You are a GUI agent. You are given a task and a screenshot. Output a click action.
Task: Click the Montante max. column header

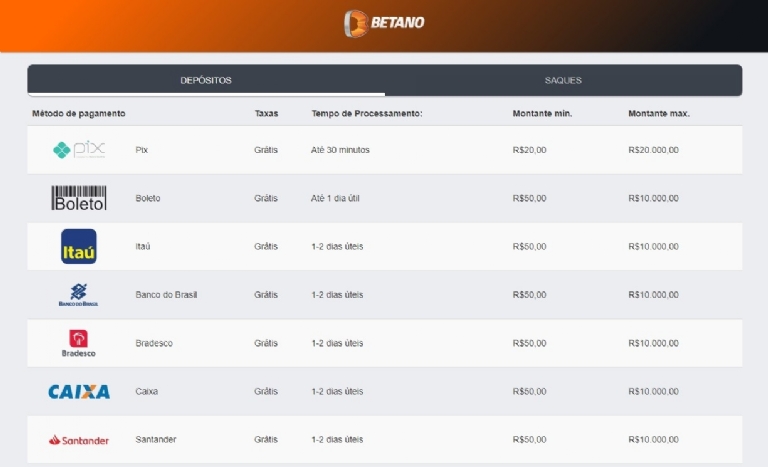[x=658, y=113]
